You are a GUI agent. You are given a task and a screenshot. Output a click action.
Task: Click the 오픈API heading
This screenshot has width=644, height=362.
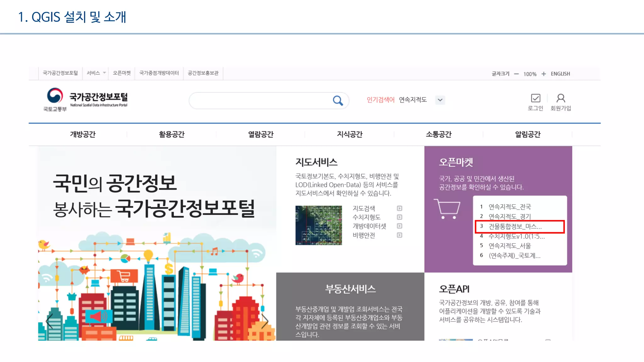click(x=454, y=289)
